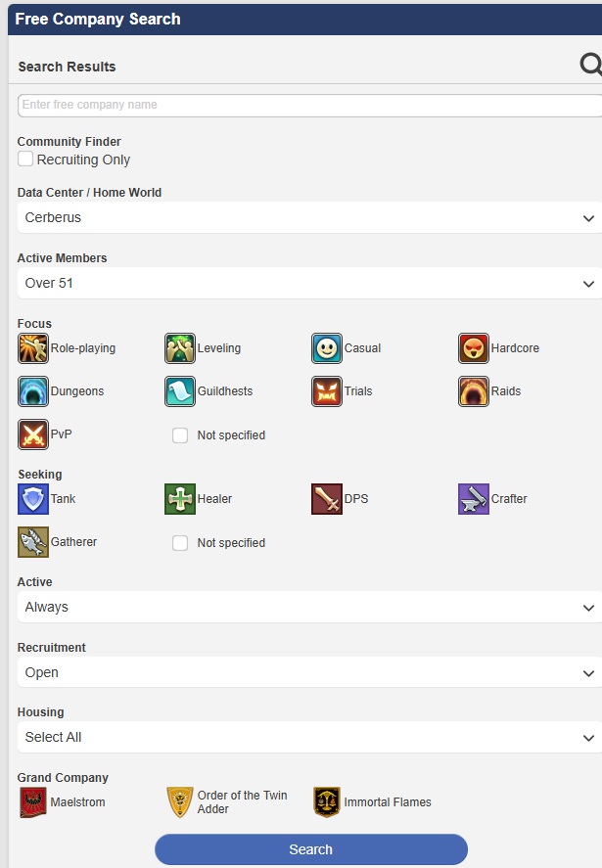Select the Role-playing focus icon
Viewport: 602px width, 868px height.
click(33, 348)
